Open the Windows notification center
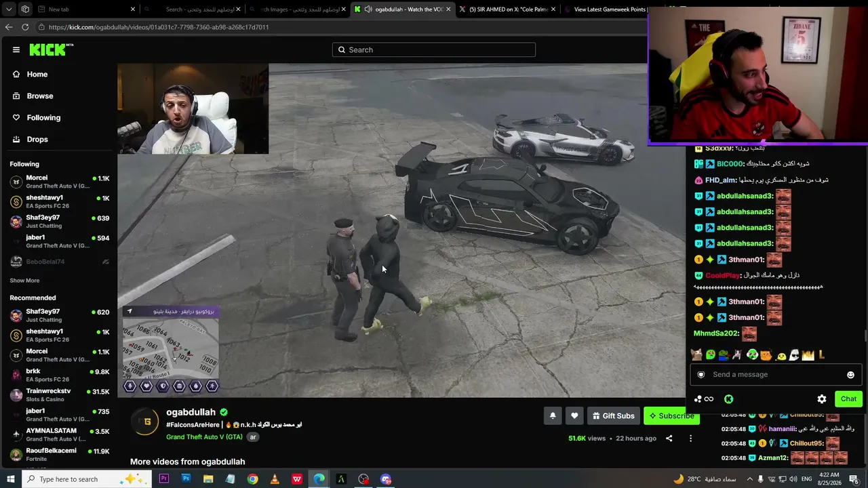Image resolution: width=868 pixels, height=488 pixels. [854, 479]
